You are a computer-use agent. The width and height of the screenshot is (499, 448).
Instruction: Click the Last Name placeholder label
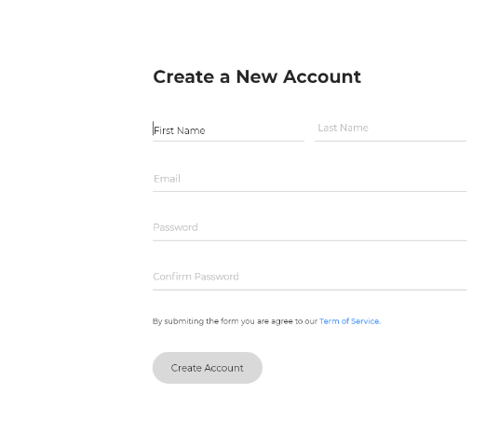pos(343,128)
